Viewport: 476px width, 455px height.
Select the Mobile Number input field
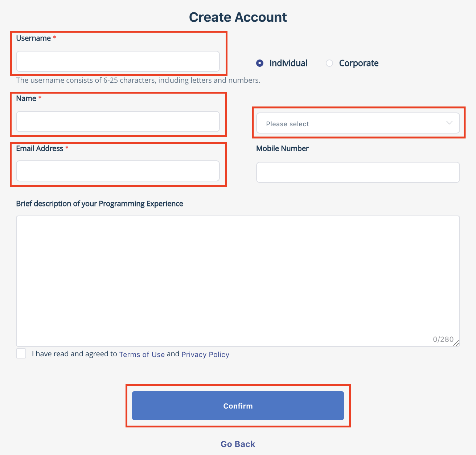[x=358, y=172]
